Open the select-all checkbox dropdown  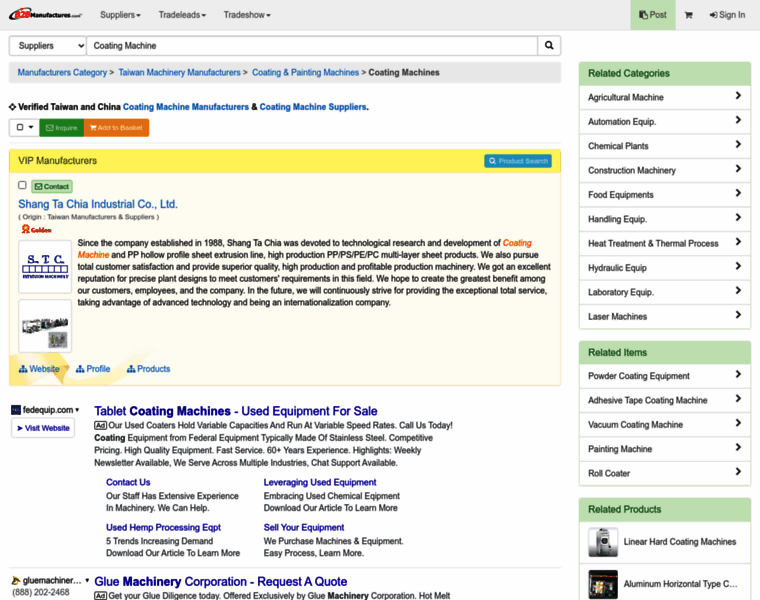[x=24, y=127]
